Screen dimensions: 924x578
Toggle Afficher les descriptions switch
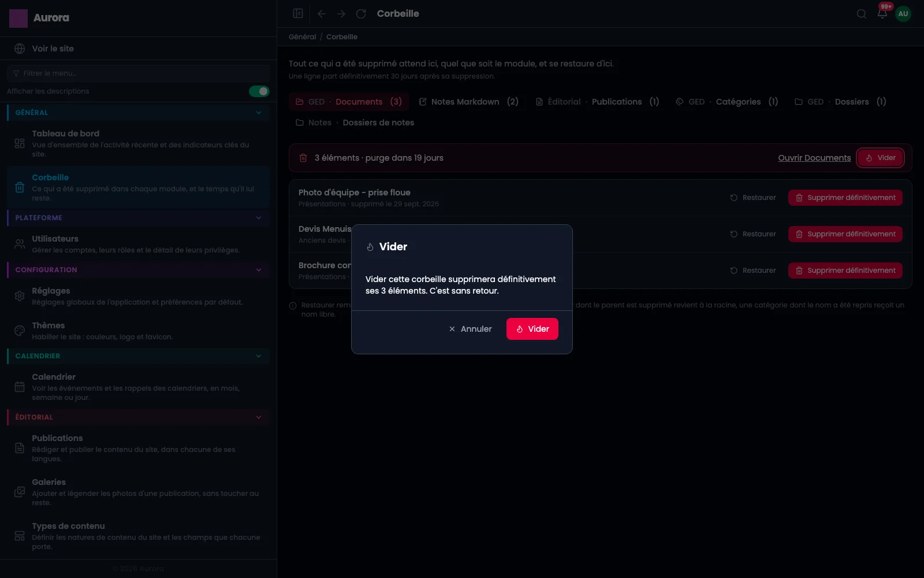259,91
